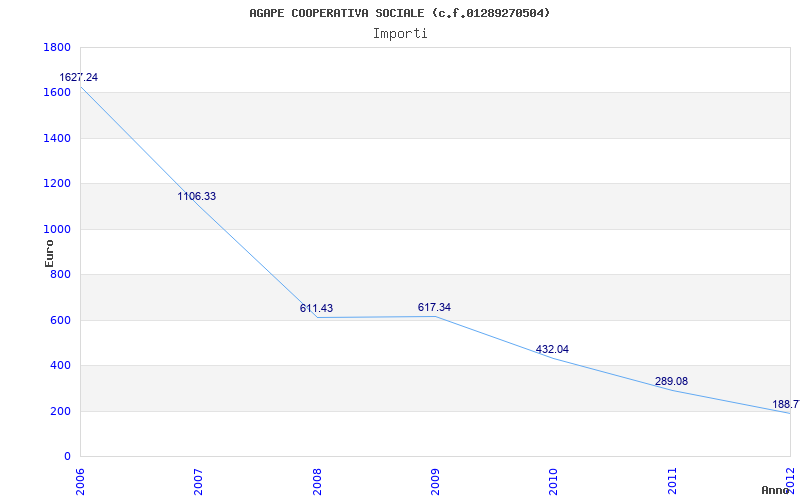Select the 432.04 data label
The height and width of the screenshot is (500, 800).
point(552,349)
